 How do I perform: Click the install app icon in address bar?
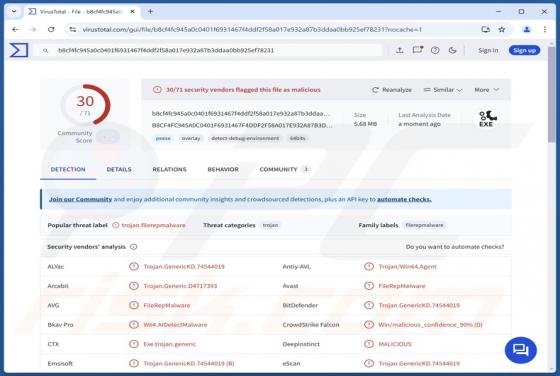coord(485,30)
